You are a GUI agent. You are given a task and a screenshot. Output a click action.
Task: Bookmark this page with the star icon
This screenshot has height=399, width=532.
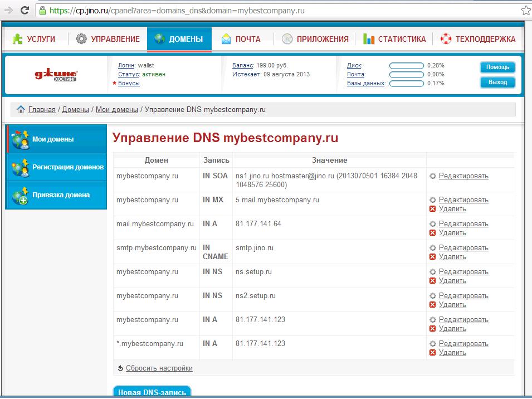click(526, 11)
